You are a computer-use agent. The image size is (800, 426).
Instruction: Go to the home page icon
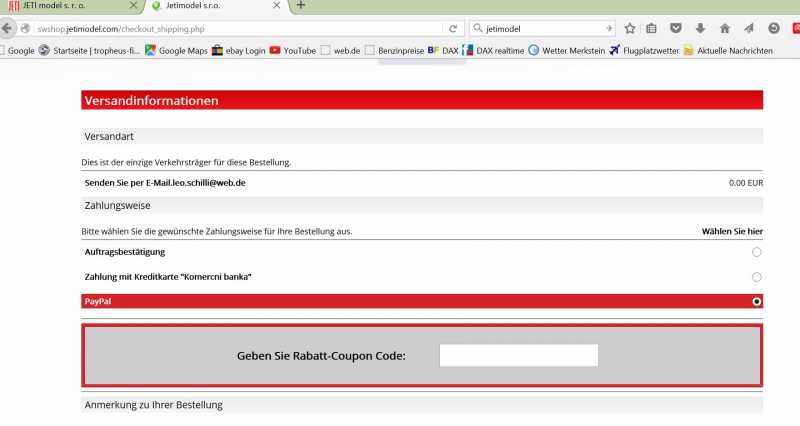pyautogui.click(x=724, y=29)
